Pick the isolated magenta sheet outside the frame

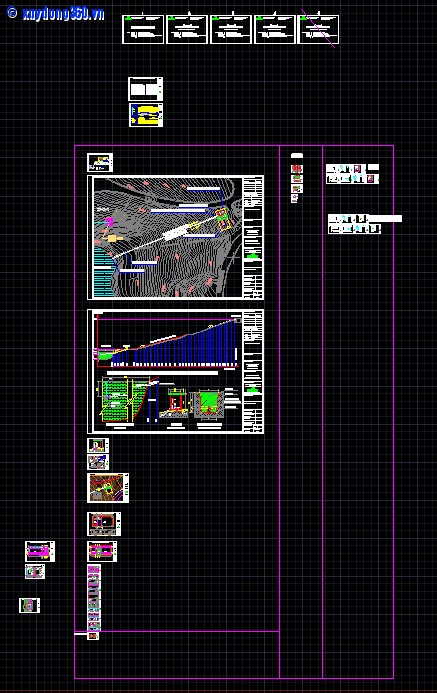click(x=40, y=552)
